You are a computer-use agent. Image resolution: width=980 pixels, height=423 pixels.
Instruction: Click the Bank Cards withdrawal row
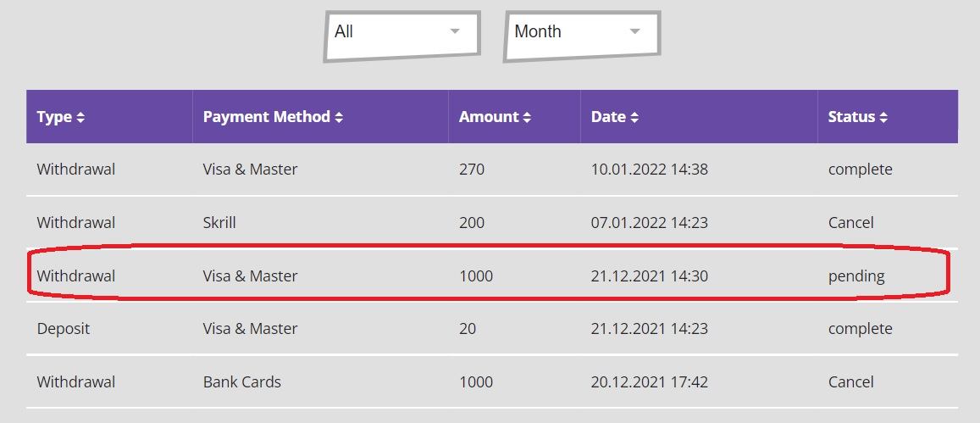pyautogui.click(x=491, y=382)
